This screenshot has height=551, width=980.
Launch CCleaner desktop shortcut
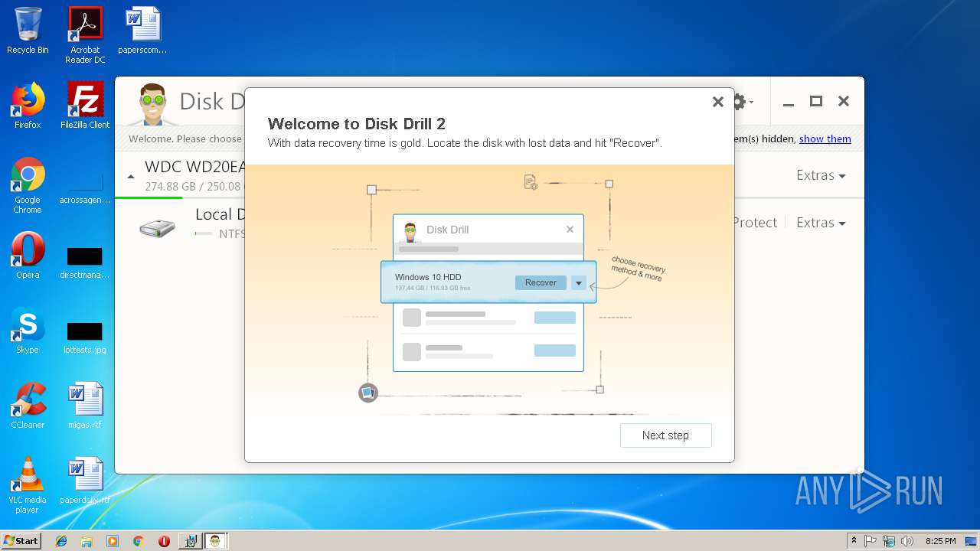pyautogui.click(x=28, y=406)
